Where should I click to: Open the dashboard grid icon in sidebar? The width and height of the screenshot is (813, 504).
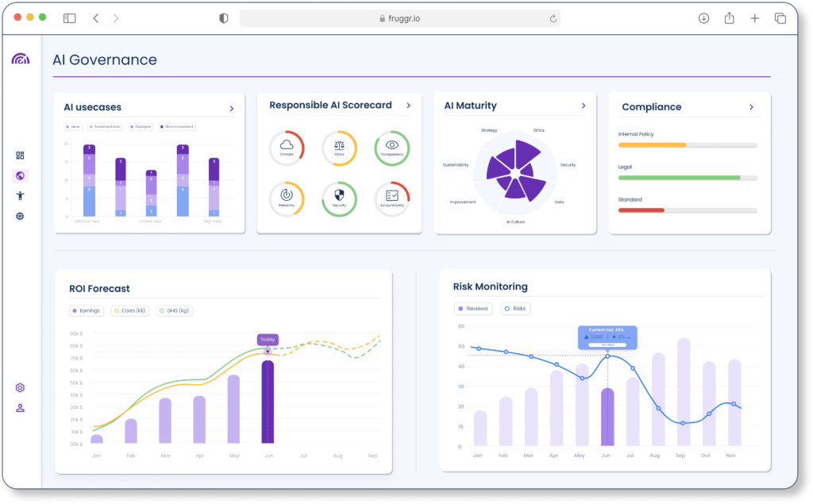pos(21,156)
